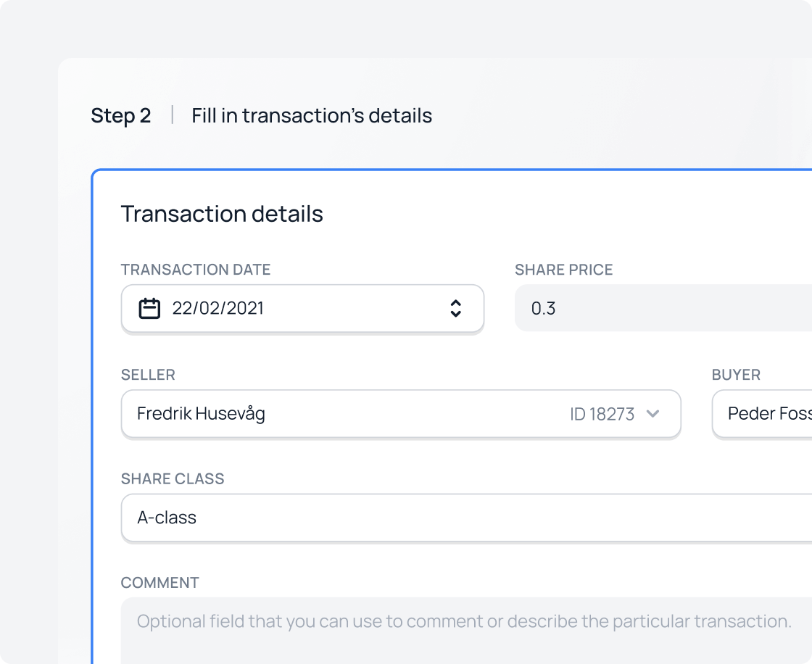The image size is (812, 664).
Task: Click the calendar icon in Transaction Date
Action: coord(149,308)
